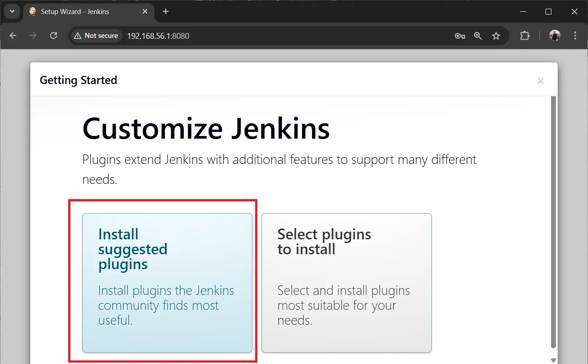Click the Not secure site badge
The image size is (588, 364).
pyautogui.click(x=95, y=35)
